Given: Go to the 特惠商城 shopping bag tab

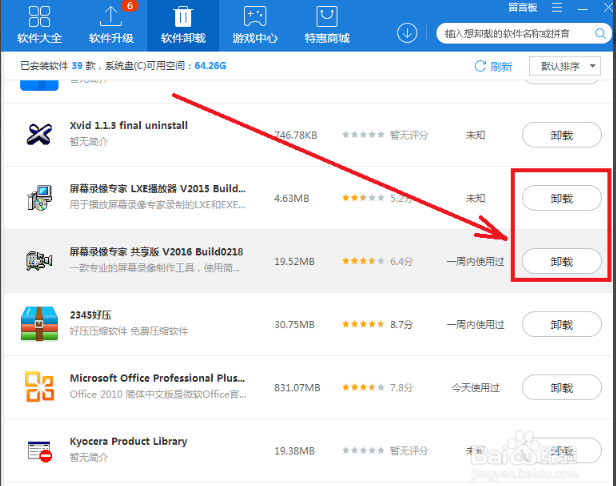Looking at the screenshot, I should pos(327,25).
